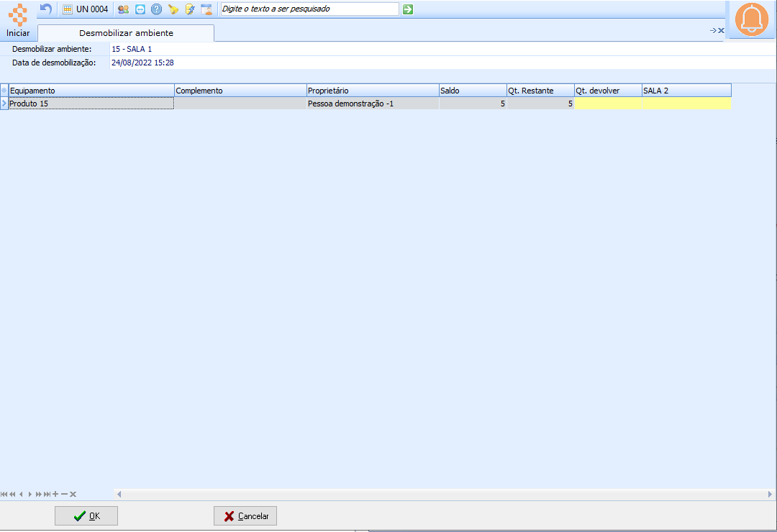Click the grid corner asterisk selector
Screen dimensions: 777x532
(4, 91)
